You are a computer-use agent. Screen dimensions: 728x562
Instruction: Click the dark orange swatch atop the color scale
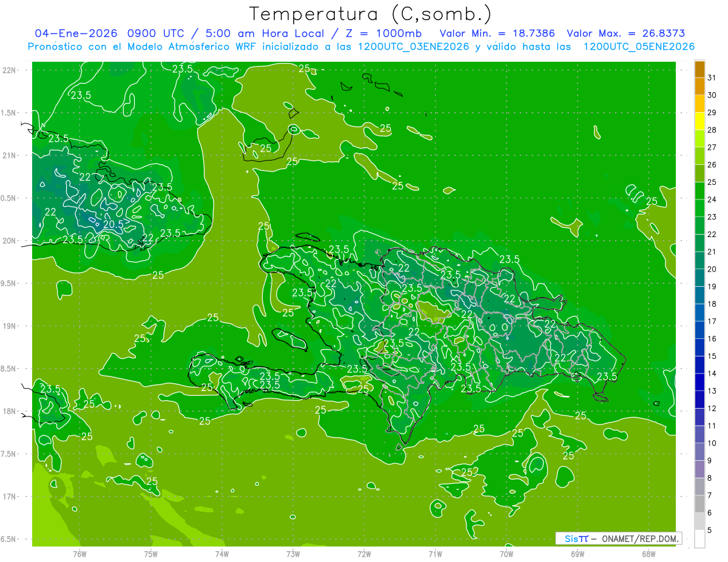[x=699, y=69]
